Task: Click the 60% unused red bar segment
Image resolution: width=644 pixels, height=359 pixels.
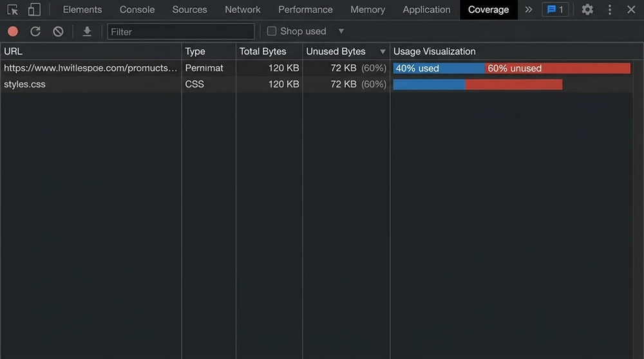Action: pyautogui.click(x=557, y=68)
